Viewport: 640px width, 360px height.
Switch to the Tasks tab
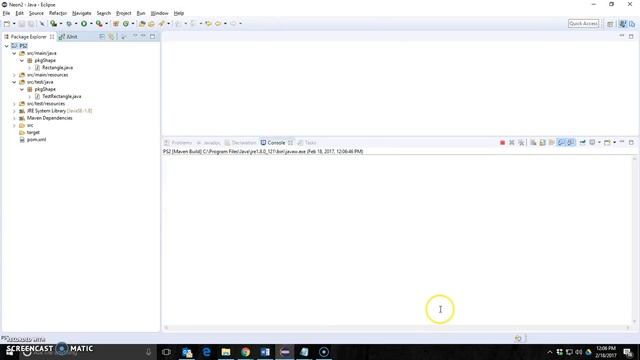tap(307, 142)
